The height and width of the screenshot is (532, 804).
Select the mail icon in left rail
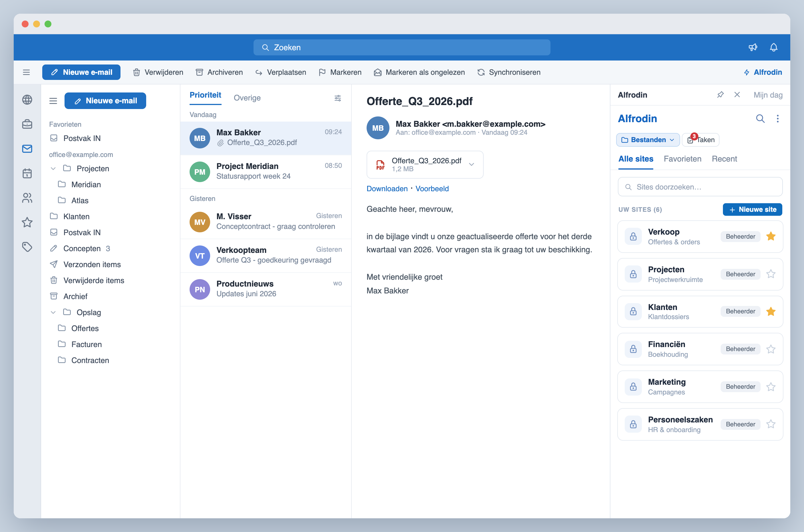pos(27,149)
